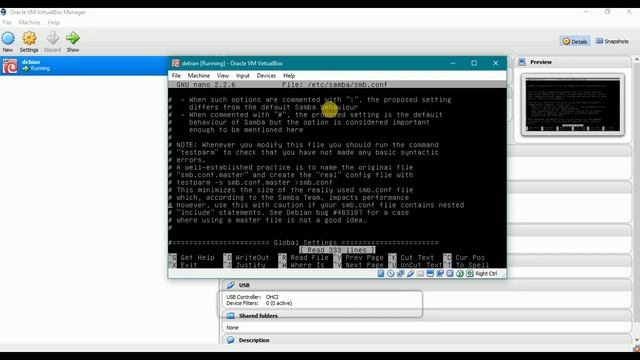Switch to Details view in Manager

tap(575, 41)
